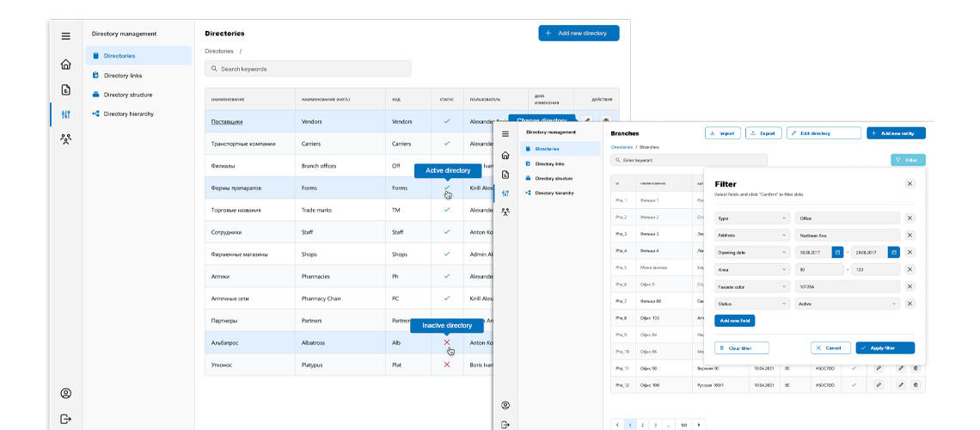Go to page 2 in pagination

642,425
